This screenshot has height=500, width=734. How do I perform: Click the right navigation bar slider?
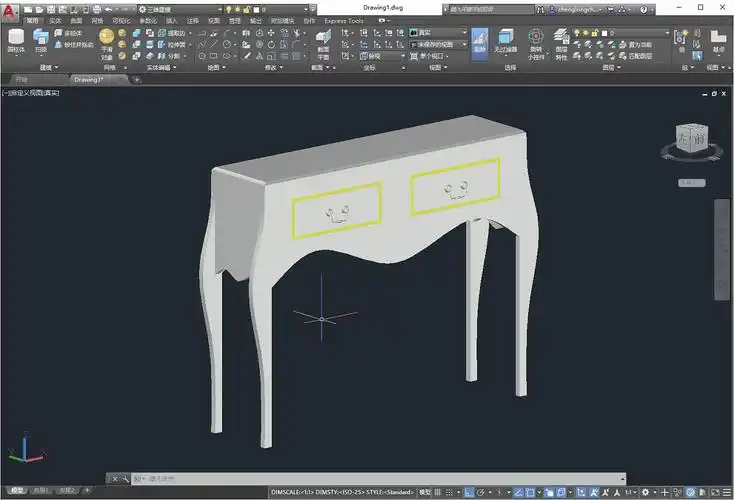pos(722,250)
